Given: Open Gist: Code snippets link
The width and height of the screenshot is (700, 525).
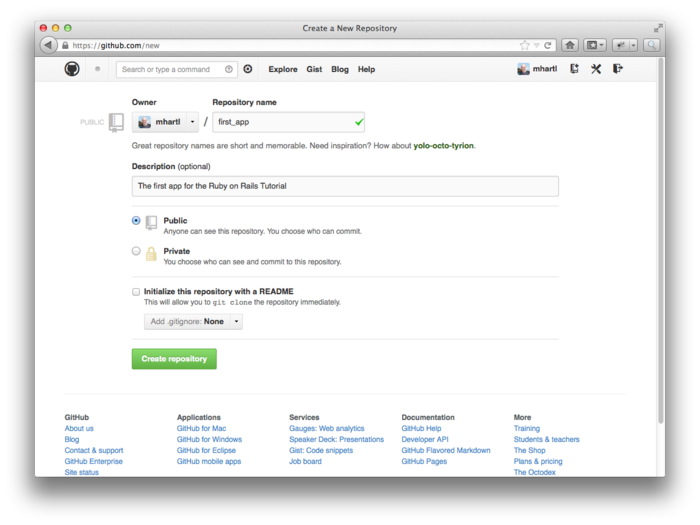Looking at the screenshot, I should tap(321, 450).
